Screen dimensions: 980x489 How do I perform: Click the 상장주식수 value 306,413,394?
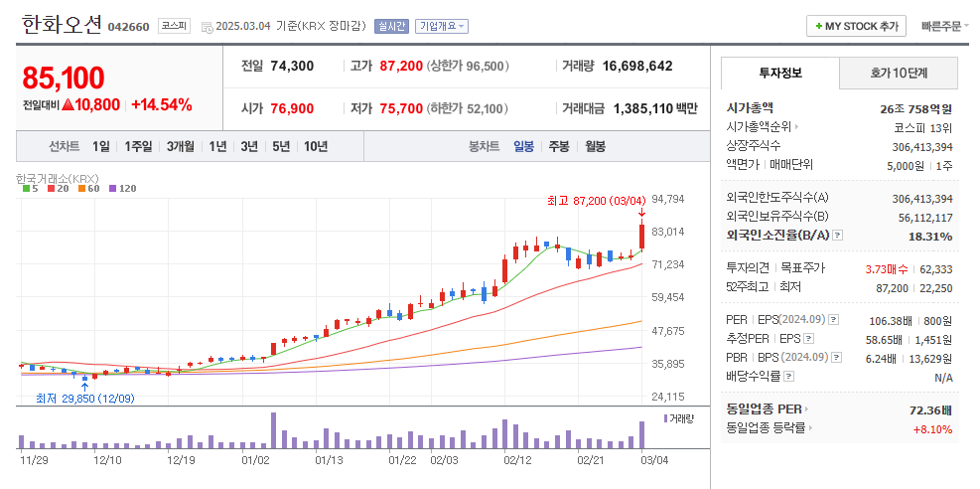pos(922,147)
